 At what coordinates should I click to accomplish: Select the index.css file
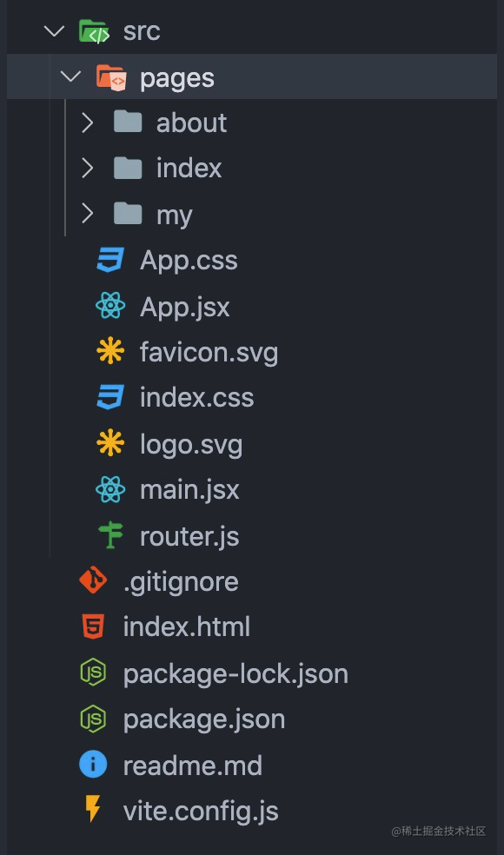tap(197, 397)
